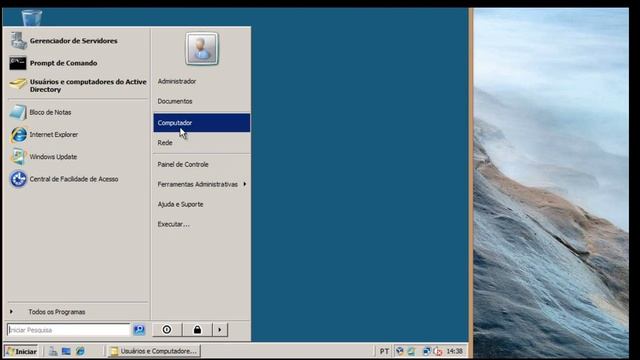Click the Iniciar Pesquisa search box
Screen dimensions: 640x360
click(68, 330)
